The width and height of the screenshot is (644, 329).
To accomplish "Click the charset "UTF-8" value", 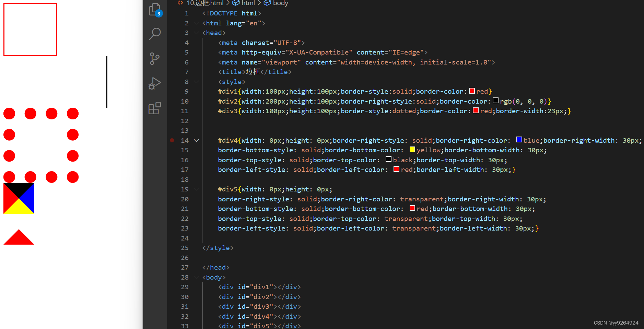I will coord(287,43).
